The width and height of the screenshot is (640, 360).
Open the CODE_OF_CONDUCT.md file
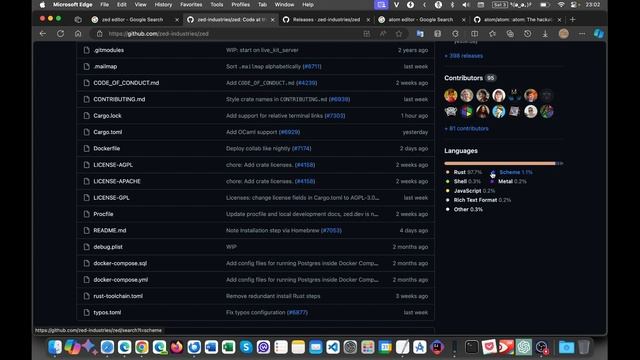point(126,83)
